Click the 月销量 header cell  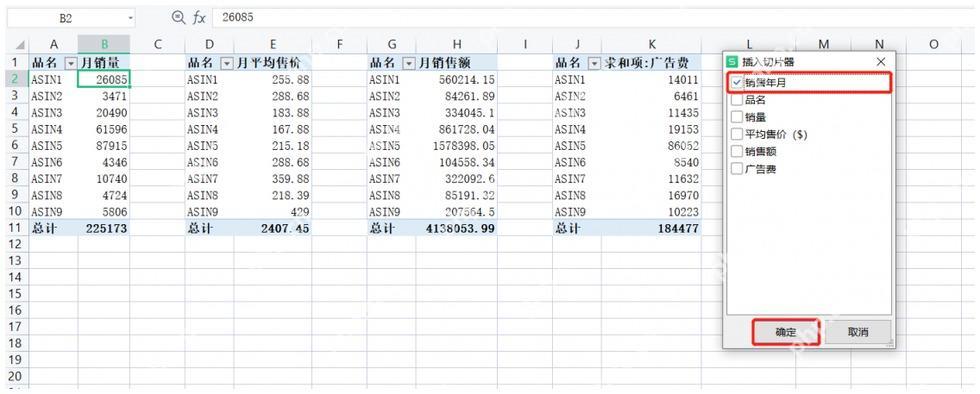click(104, 63)
